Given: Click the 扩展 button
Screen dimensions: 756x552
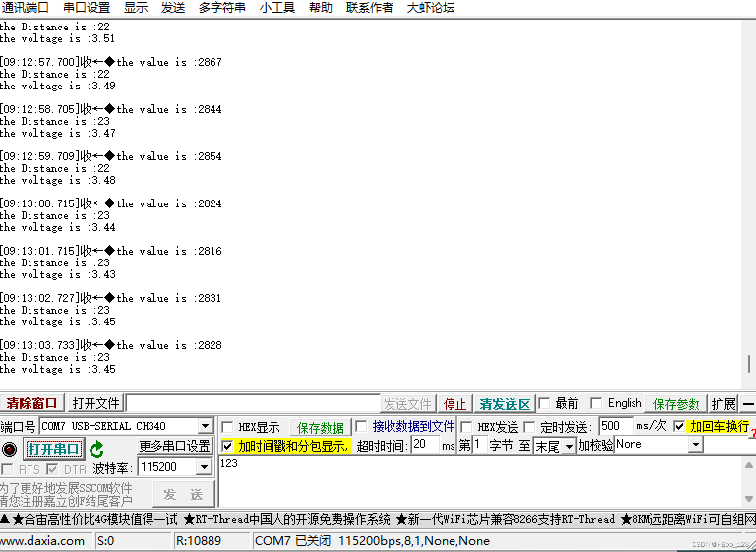Looking at the screenshot, I should [724, 404].
